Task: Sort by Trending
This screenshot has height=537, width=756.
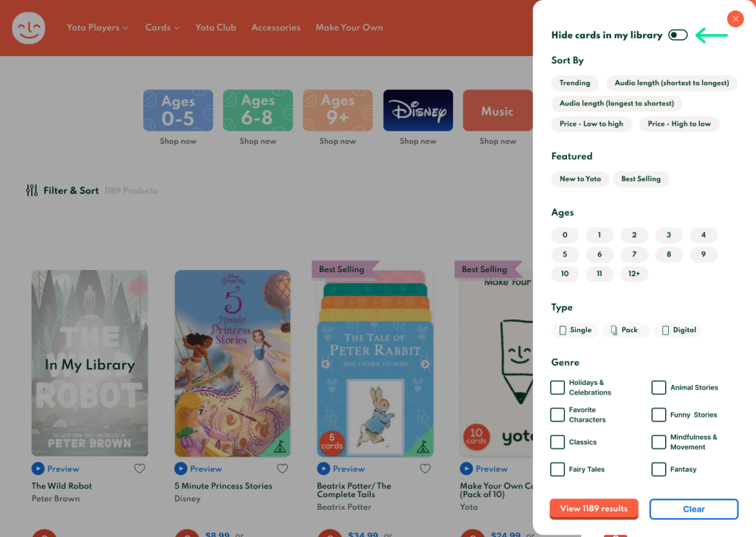Action: (574, 83)
